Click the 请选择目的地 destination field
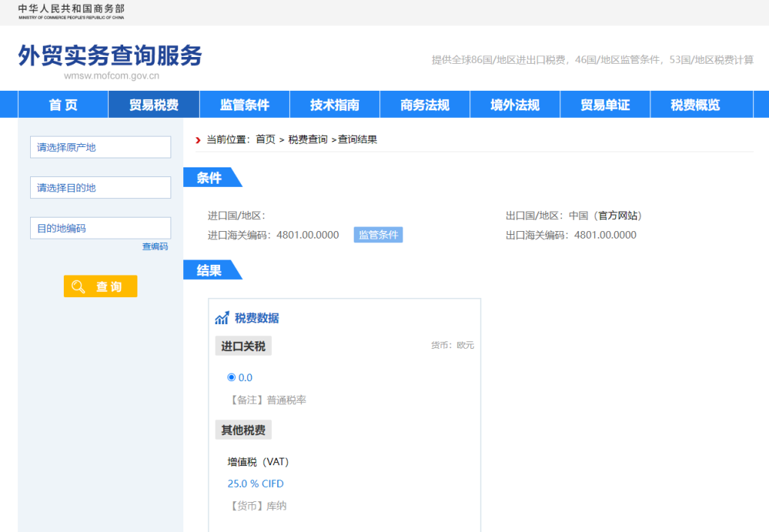Screen dimensions: 769x532 tap(101, 188)
